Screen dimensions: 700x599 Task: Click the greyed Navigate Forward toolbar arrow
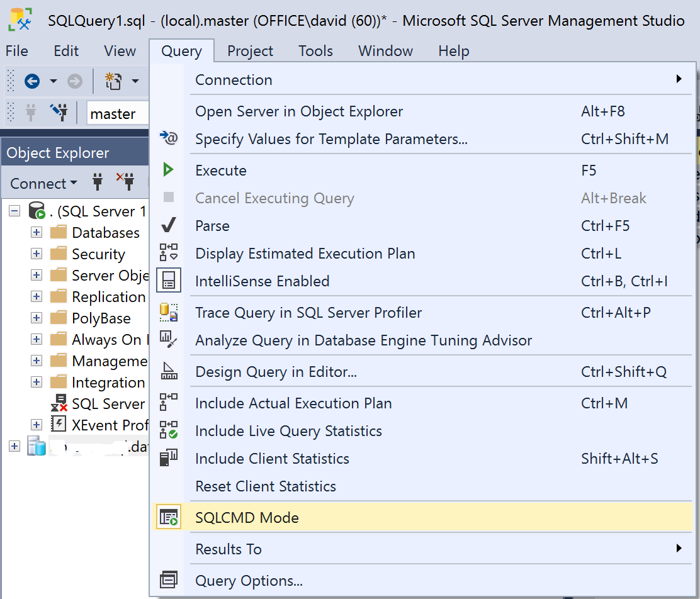click(74, 81)
